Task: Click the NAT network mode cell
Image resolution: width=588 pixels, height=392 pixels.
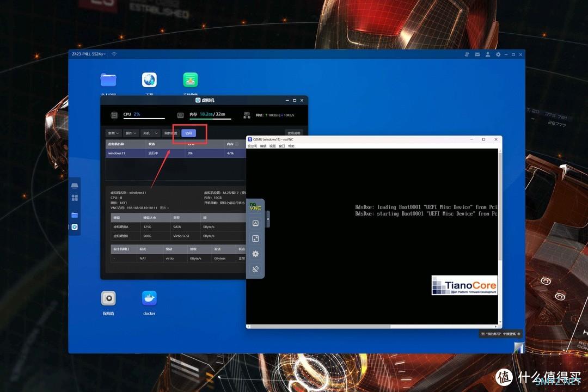Action: tap(143, 259)
